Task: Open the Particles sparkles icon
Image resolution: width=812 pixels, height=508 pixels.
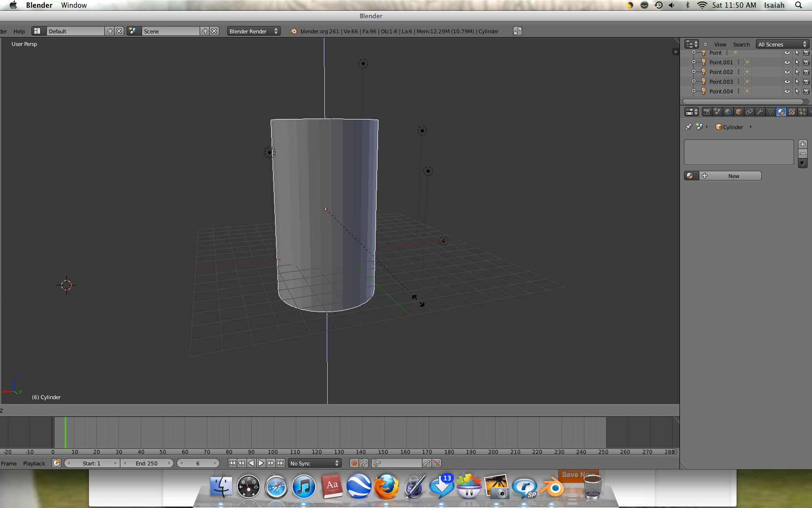Action: click(803, 112)
